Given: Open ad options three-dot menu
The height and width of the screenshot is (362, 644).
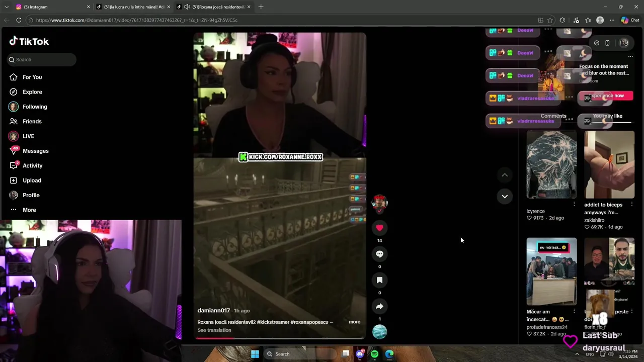Looking at the screenshot, I should click(x=630, y=56).
